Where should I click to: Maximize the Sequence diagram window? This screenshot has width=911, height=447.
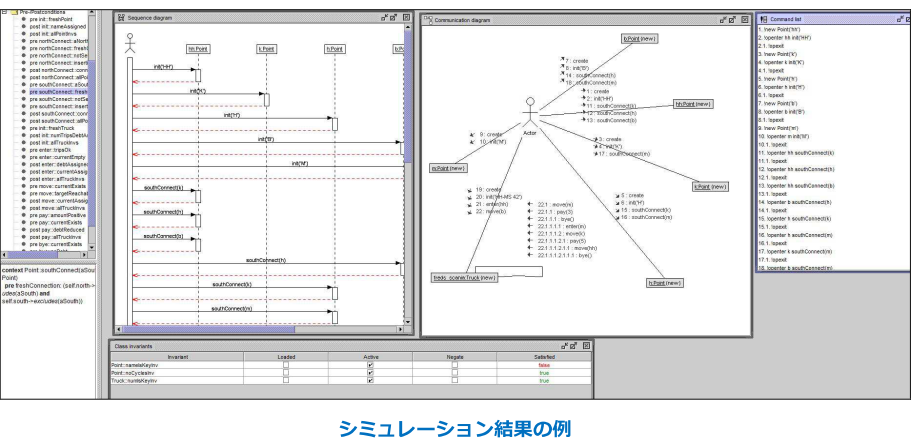pos(393,18)
